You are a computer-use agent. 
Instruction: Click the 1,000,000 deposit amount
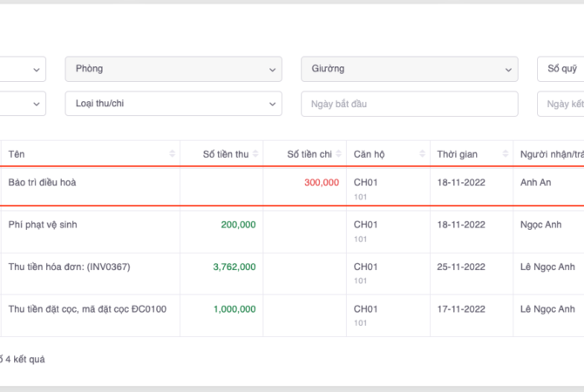(x=234, y=309)
